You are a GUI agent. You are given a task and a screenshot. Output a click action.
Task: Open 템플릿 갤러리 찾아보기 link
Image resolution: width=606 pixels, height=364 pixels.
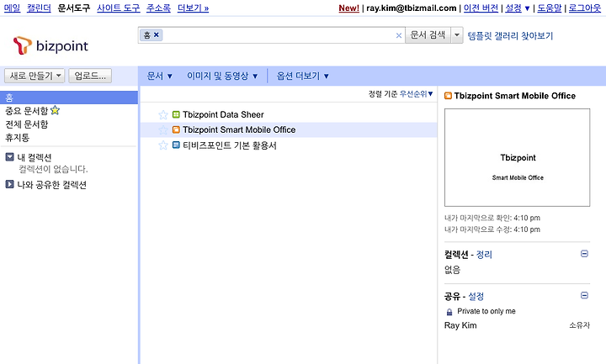pyautogui.click(x=510, y=36)
